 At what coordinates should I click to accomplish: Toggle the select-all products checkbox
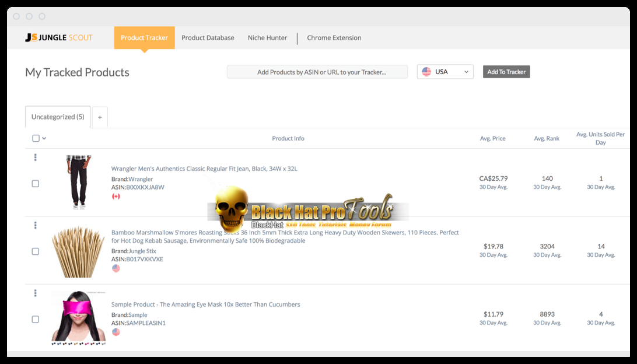[36, 138]
